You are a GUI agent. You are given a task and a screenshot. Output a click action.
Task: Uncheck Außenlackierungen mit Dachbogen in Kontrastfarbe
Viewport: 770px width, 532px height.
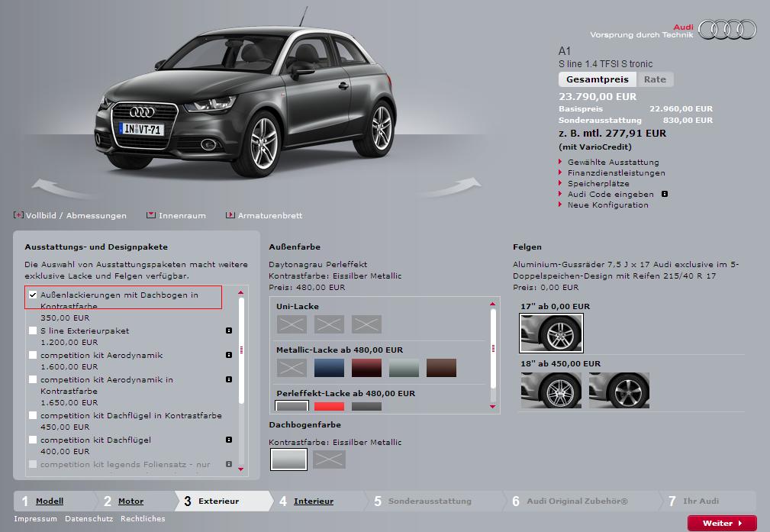tap(33, 295)
